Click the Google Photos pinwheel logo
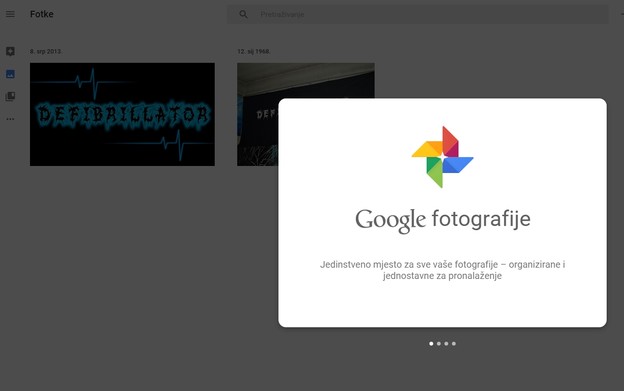 (443, 157)
